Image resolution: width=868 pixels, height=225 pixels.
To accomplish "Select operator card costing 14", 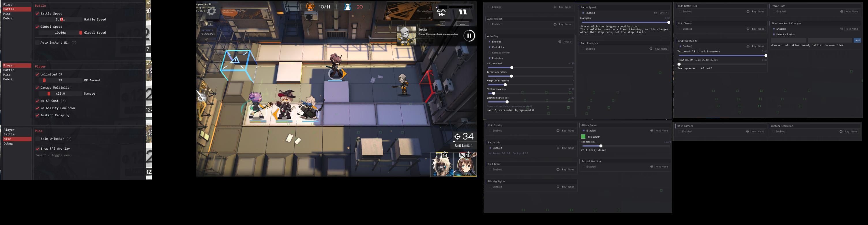I will pyautogui.click(x=441, y=164).
